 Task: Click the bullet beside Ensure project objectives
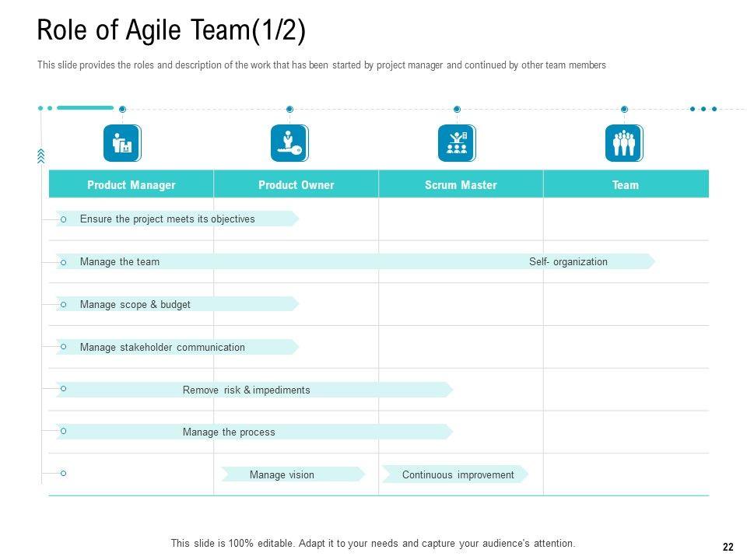(64, 220)
